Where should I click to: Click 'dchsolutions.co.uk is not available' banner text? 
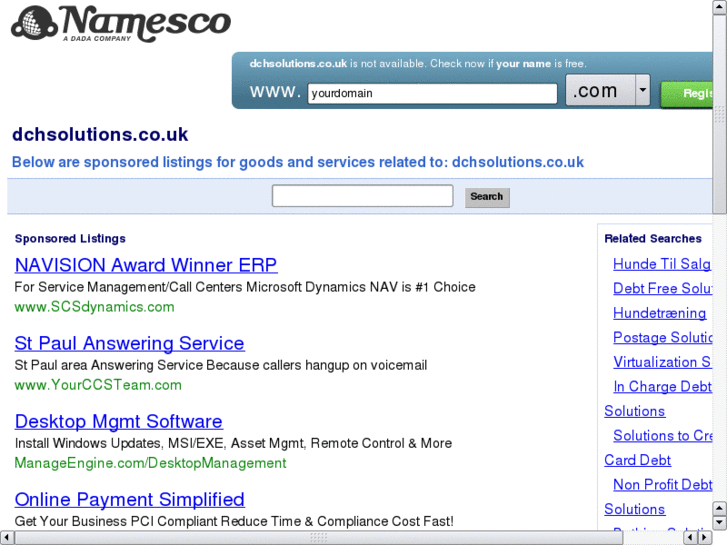click(418, 64)
